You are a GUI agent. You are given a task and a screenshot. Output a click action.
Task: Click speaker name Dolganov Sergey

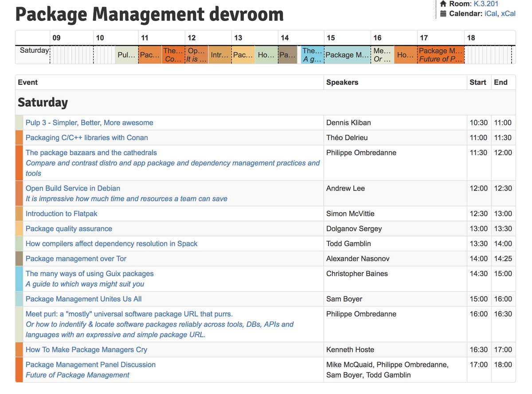[354, 229]
